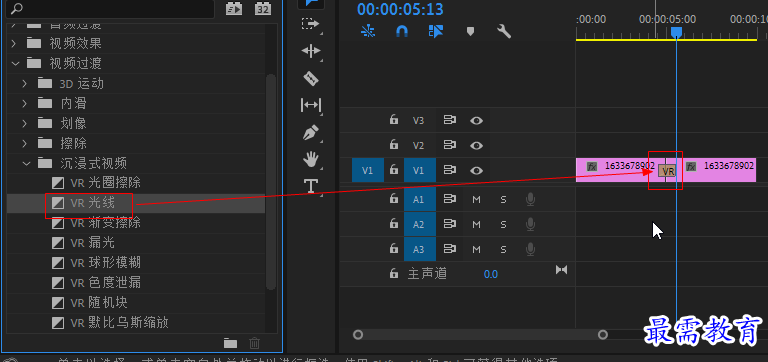Toggle V2 track lock
The image size is (768, 362).
click(393, 145)
